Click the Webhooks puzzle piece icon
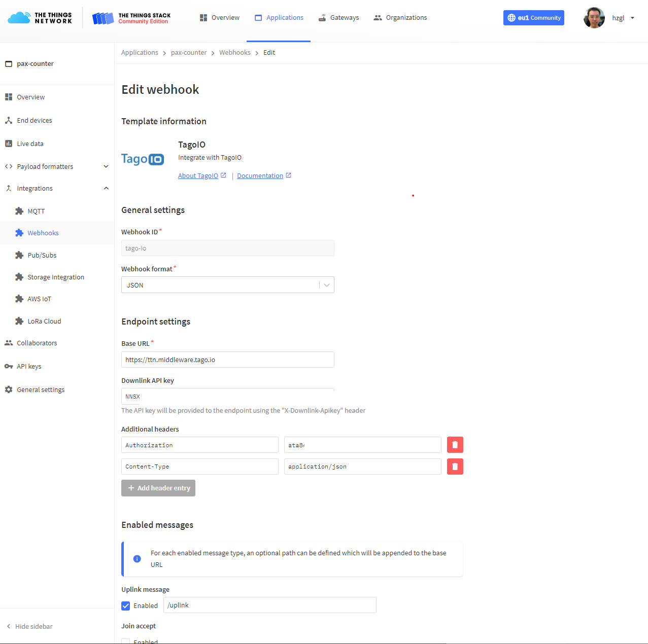 [x=19, y=233]
